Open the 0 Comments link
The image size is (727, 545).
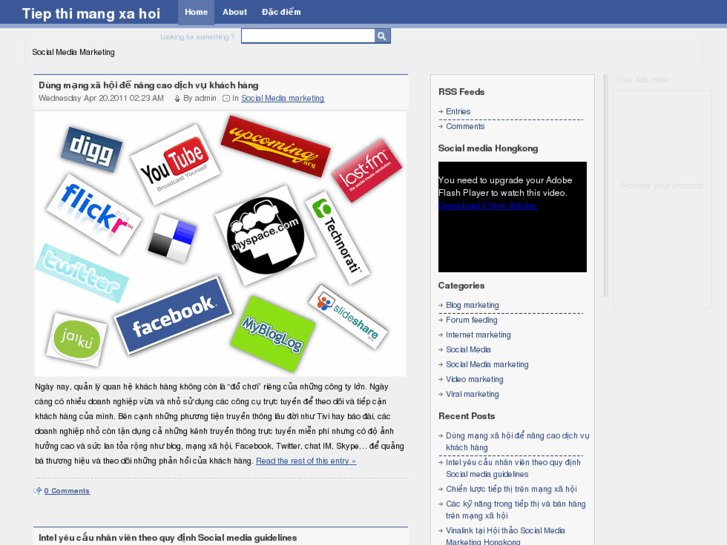click(67, 491)
